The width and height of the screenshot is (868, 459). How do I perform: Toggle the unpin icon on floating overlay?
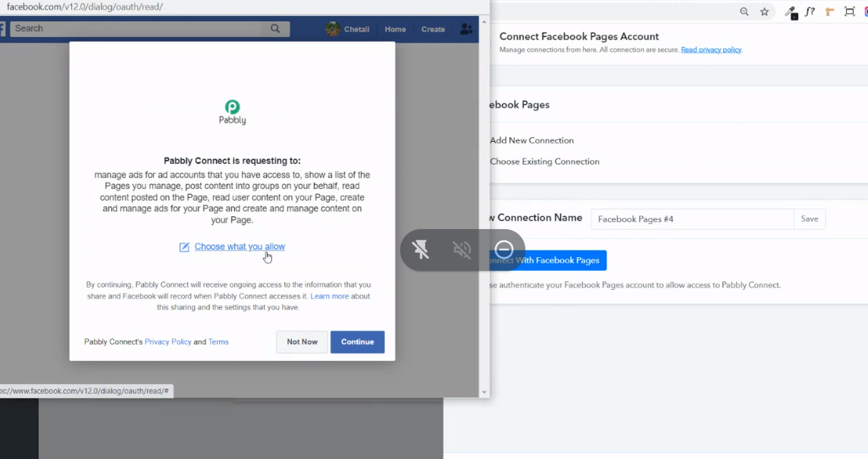tap(421, 249)
